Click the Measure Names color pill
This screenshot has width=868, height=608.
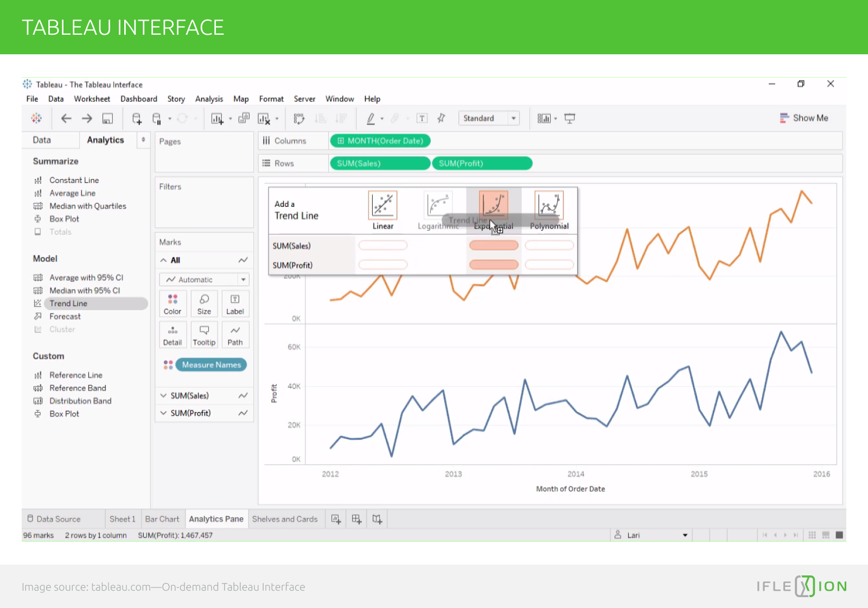[212, 365]
